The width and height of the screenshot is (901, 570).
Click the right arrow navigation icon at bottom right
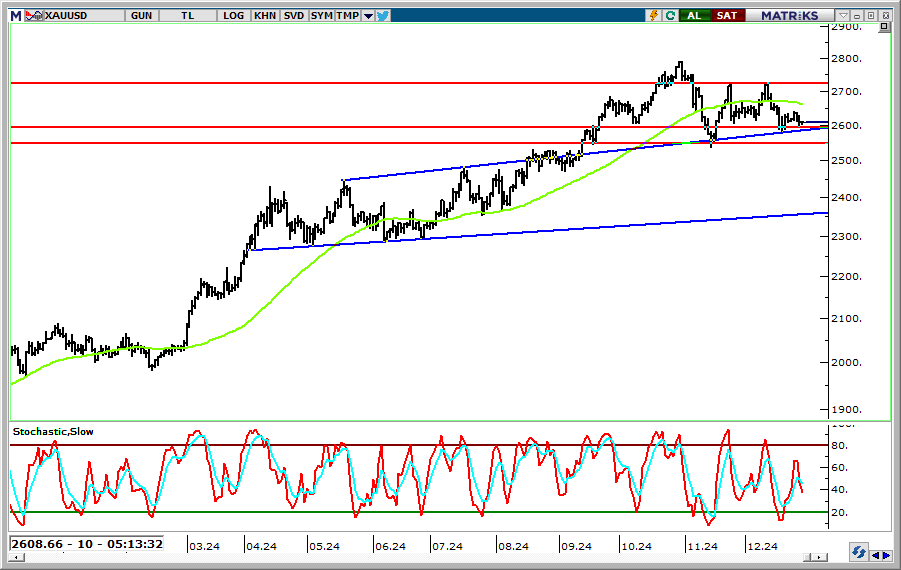pyautogui.click(x=887, y=555)
